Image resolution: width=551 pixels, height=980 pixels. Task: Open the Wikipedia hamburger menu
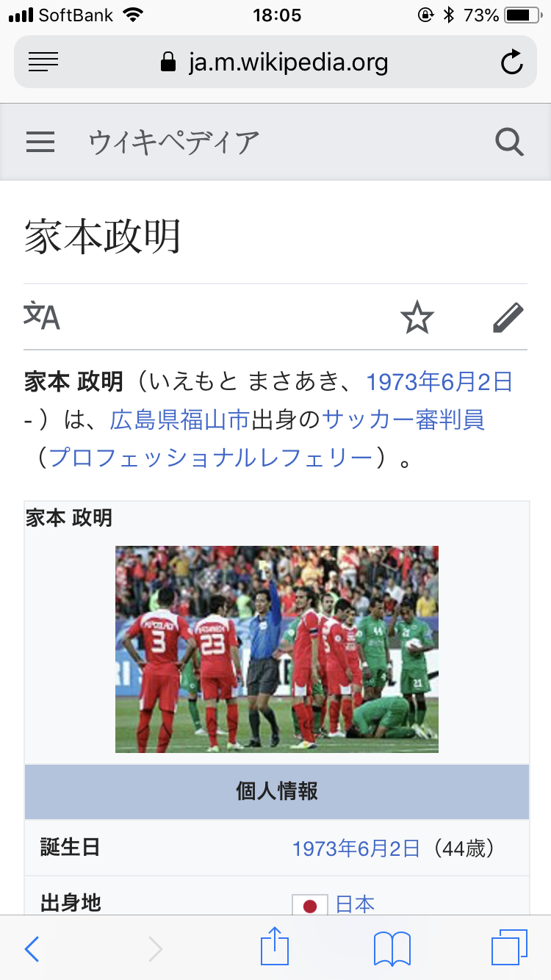coord(40,141)
